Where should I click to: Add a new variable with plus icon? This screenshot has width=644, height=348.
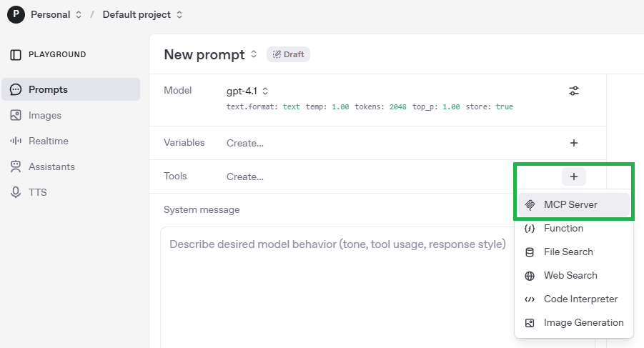pyautogui.click(x=574, y=143)
